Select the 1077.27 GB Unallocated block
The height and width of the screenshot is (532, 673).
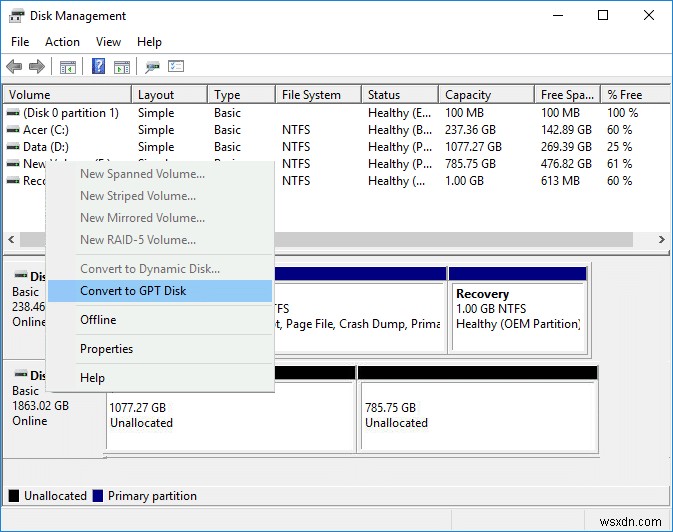pos(231,409)
